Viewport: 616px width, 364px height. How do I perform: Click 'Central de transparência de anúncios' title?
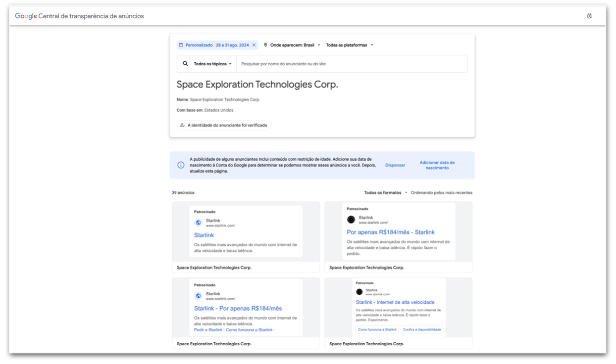pos(91,16)
